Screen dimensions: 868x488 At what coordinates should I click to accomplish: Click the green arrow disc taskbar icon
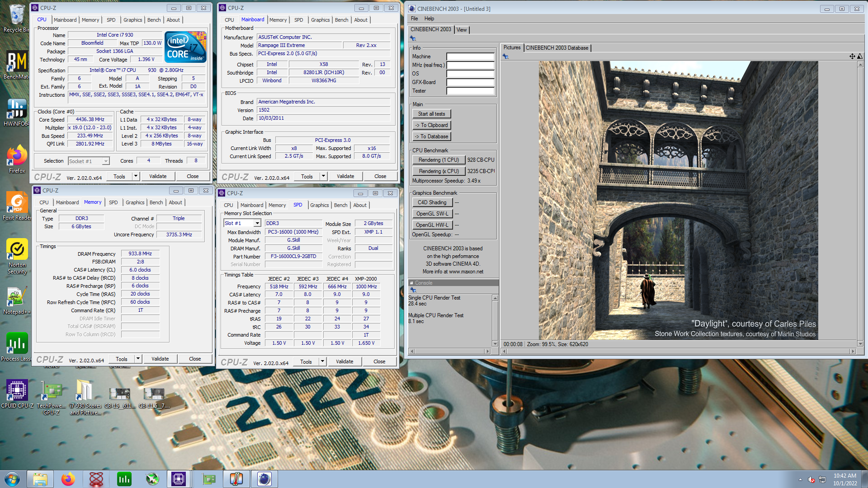152,479
